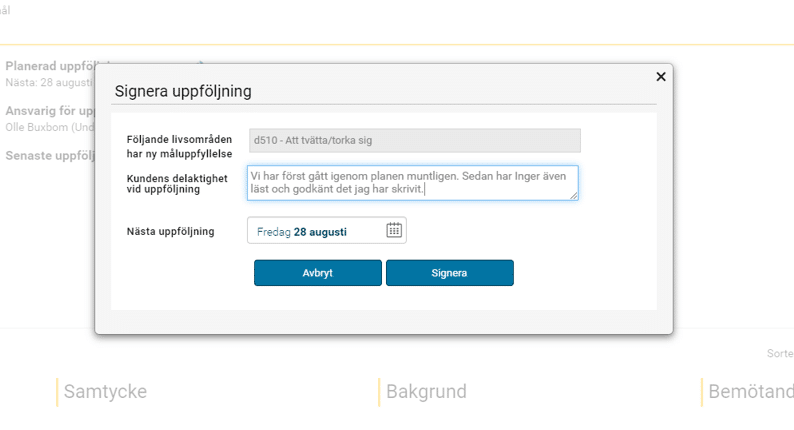Click the Signera button
This screenshot has width=794, height=430.
449,273
